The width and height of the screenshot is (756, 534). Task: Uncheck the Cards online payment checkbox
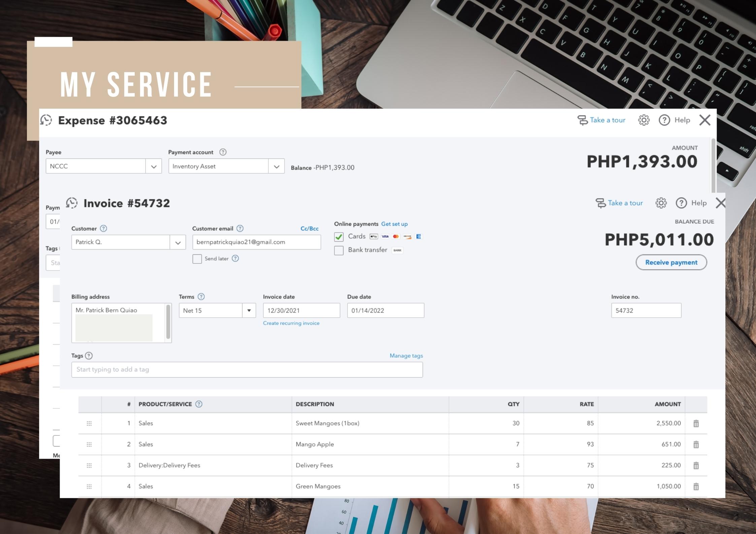click(339, 237)
